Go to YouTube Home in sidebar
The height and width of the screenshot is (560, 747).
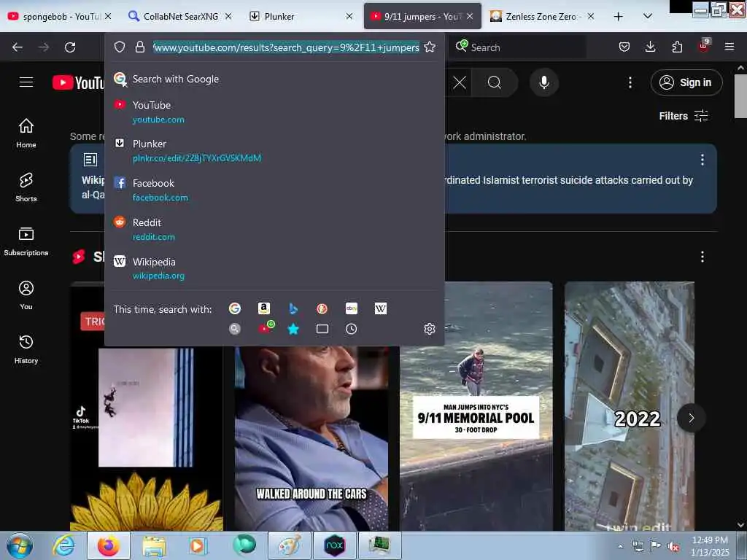coord(26,133)
